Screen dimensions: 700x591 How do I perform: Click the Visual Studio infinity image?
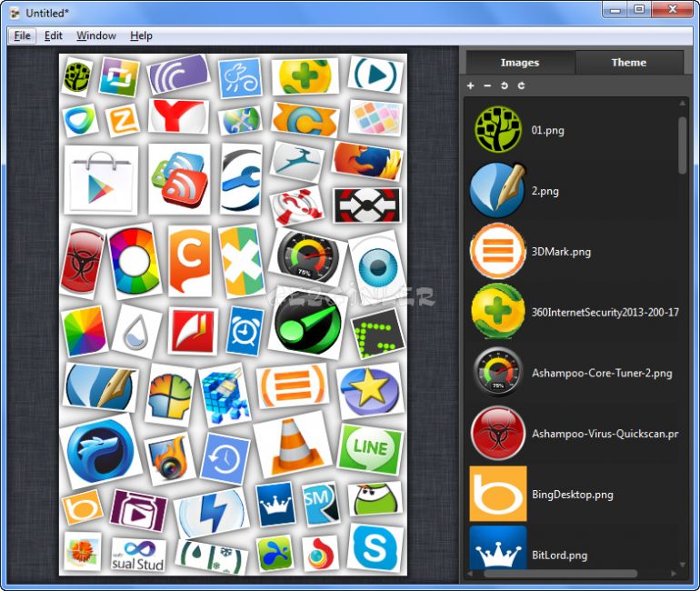(x=138, y=555)
